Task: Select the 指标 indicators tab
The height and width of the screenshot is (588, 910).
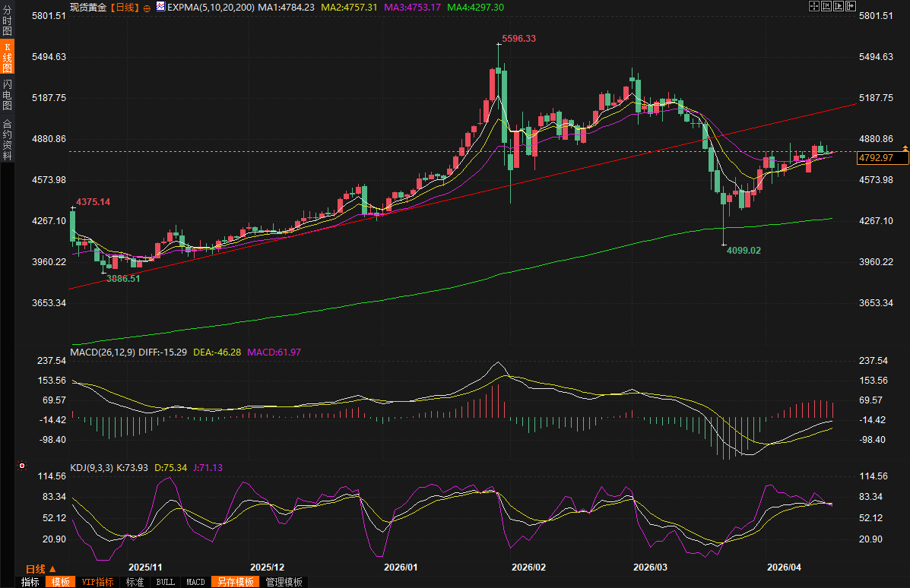Action: point(30,582)
